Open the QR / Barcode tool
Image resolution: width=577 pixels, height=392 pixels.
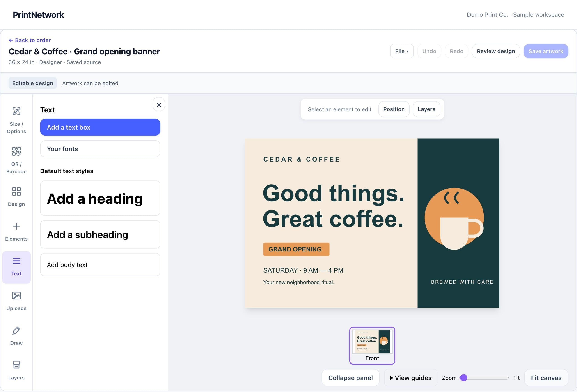[16, 161]
